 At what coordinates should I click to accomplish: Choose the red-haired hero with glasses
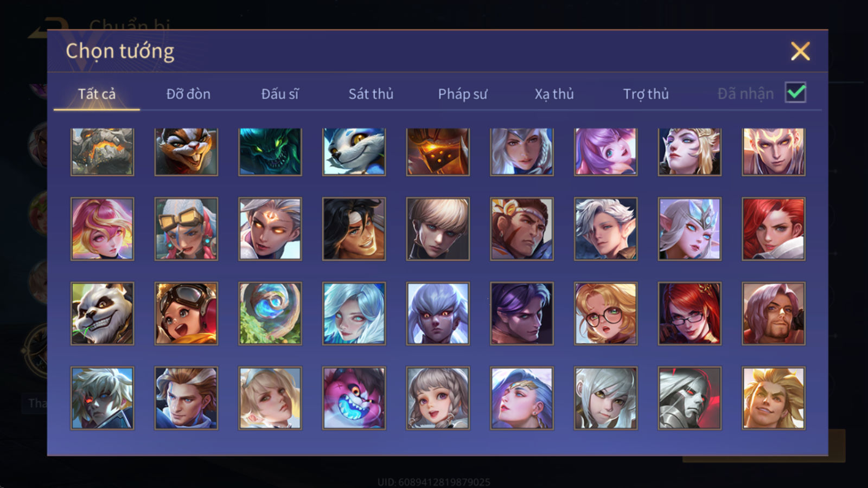(x=690, y=313)
